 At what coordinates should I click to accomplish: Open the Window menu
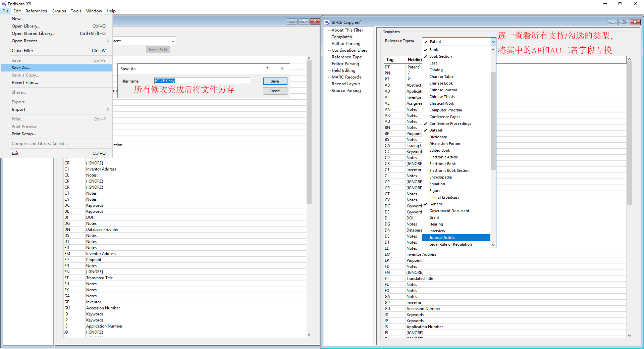click(94, 11)
